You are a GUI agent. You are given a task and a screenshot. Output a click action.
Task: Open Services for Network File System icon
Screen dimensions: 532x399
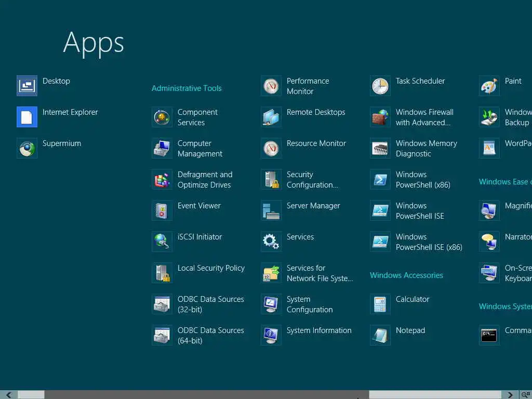point(271,273)
